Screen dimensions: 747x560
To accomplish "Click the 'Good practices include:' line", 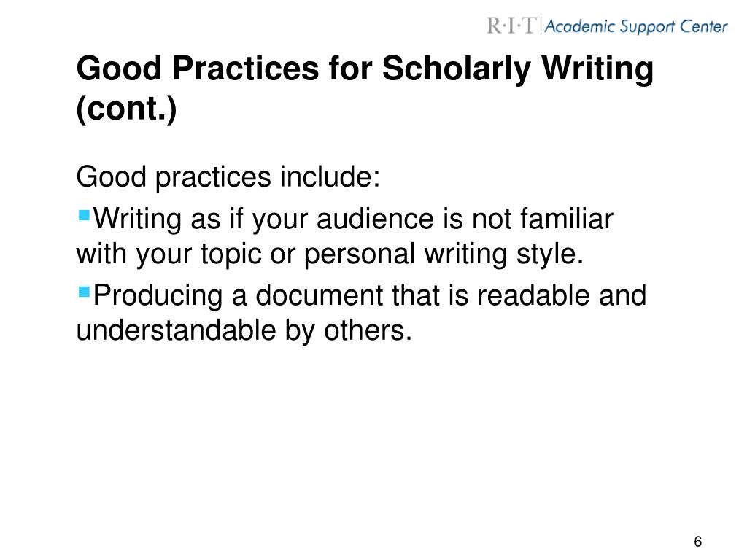I will click(228, 178).
